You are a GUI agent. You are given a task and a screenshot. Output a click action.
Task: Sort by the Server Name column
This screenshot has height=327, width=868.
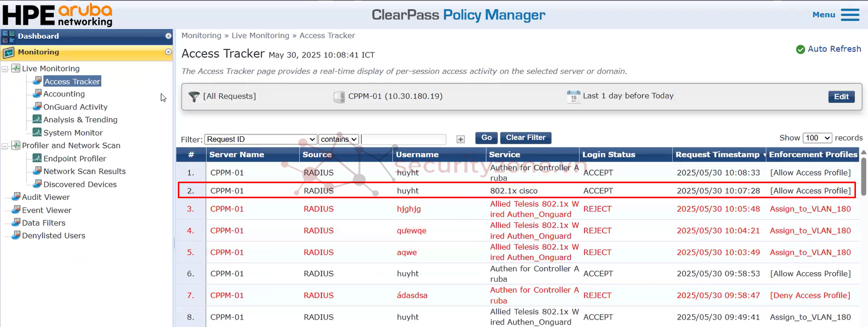(237, 154)
